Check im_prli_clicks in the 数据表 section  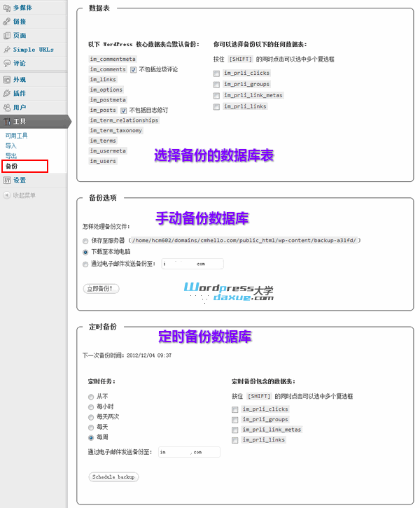pyautogui.click(x=216, y=73)
